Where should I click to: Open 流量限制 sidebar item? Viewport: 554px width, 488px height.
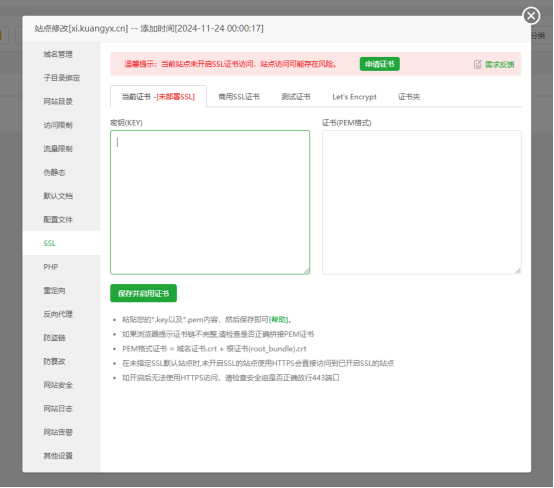pyautogui.click(x=61, y=148)
